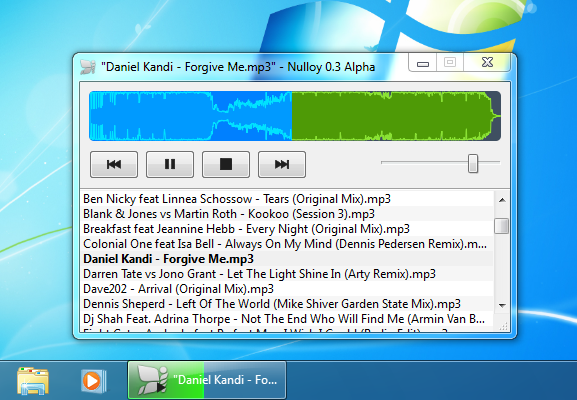This screenshot has height=400, width=577.
Task: Open Windows Media Player from the taskbar
Action: [93, 380]
